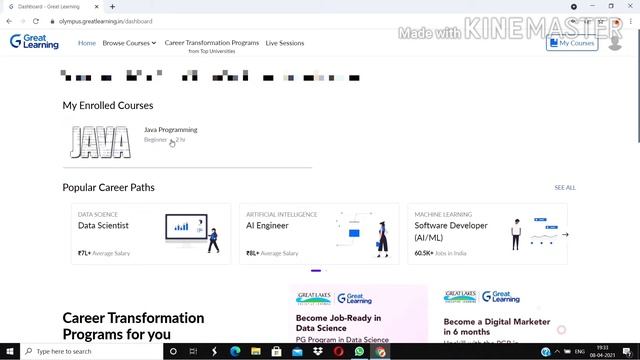Open Become Job-Ready in Data Science card

(358, 314)
